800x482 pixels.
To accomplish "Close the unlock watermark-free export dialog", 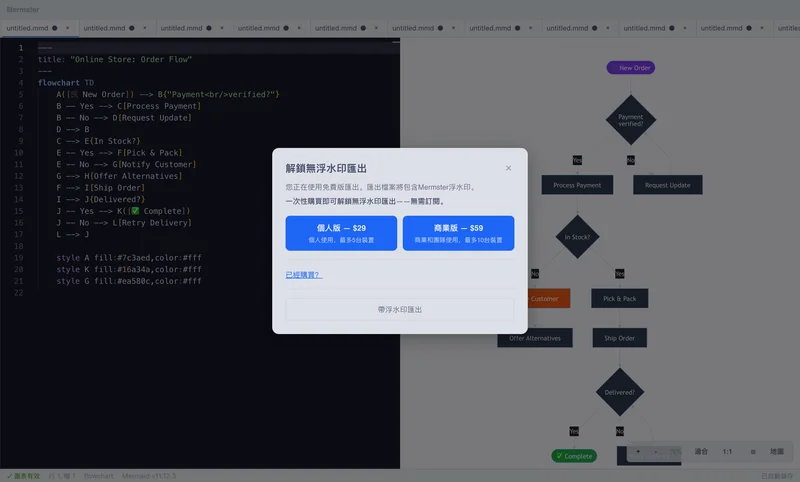I will point(508,168).
